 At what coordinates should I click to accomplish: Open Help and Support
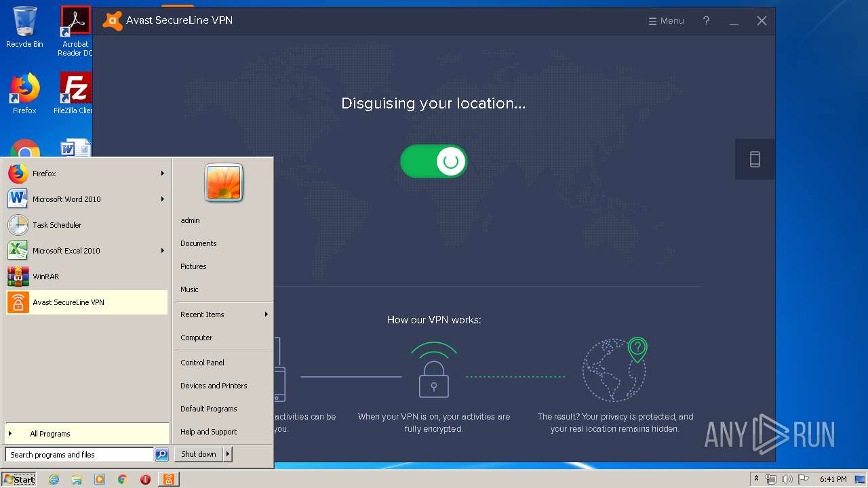pos(209,432)
